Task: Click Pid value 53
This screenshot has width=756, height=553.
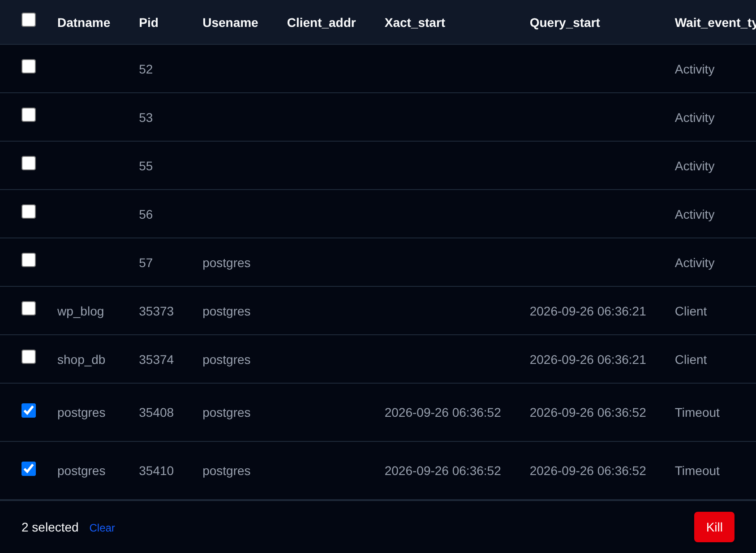Action: 146,118
